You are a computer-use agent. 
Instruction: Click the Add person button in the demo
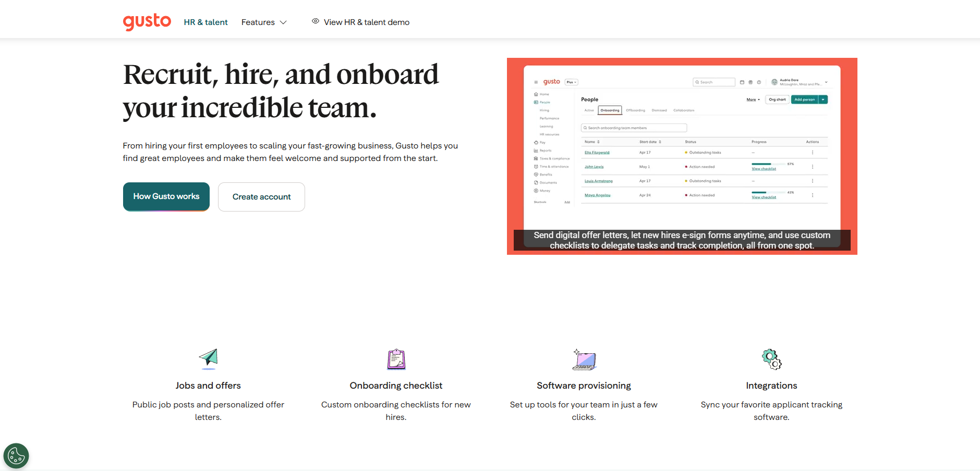click(805, 100)
